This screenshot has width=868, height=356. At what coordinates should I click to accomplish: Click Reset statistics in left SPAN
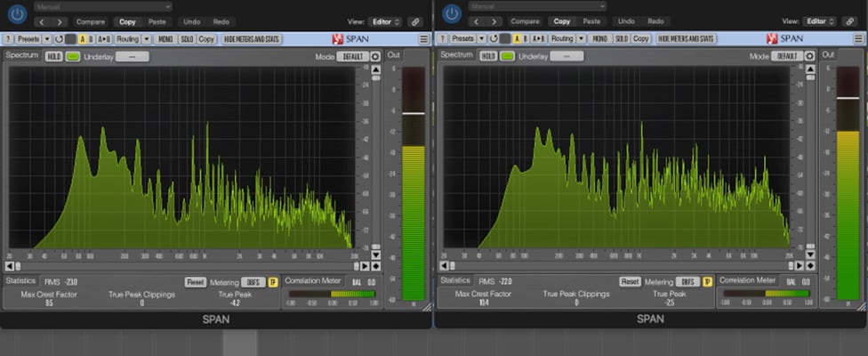pos(194,282)
